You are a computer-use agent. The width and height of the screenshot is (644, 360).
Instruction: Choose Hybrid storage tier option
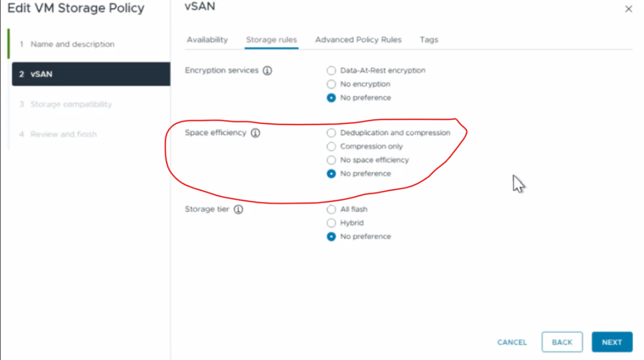coord(331,223)
